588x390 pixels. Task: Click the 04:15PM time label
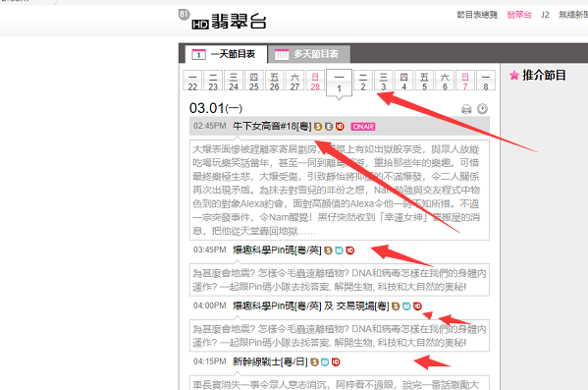point(210,362)
